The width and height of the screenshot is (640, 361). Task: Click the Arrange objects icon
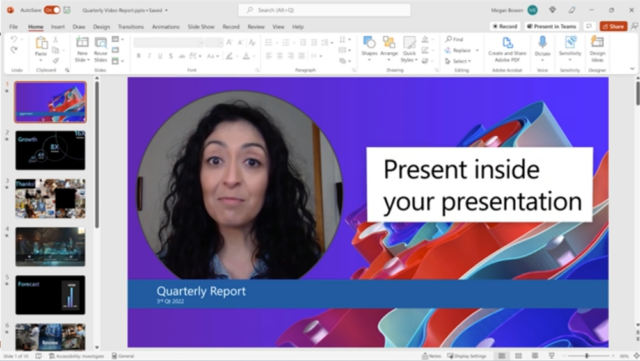pyautogui.click(x=389, y=42)
